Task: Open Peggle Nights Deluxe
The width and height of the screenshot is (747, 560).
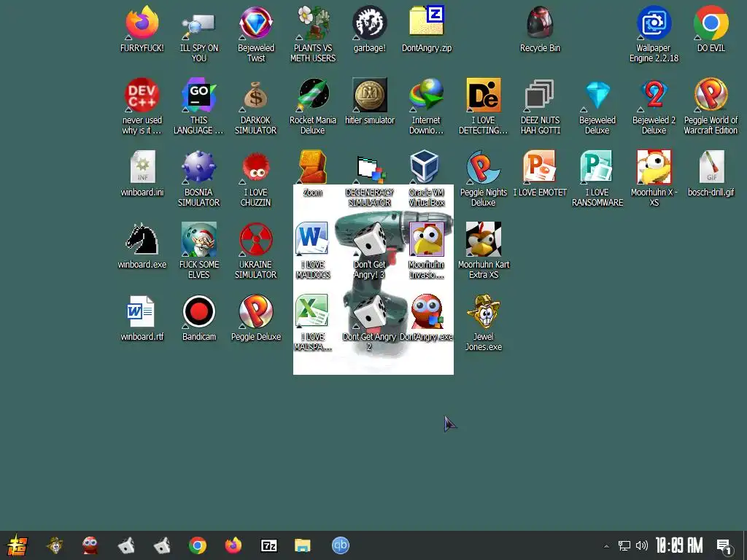Action: [x=483, y=179]
